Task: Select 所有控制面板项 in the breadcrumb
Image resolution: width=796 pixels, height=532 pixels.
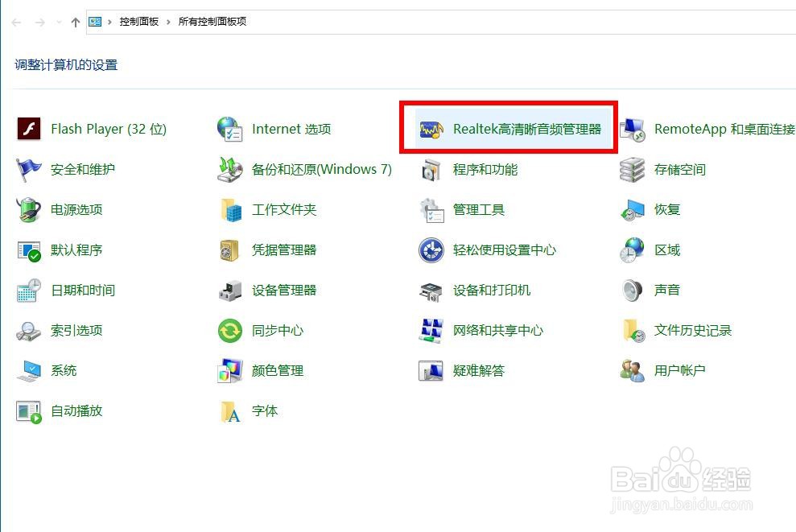Action: (212, 22)
